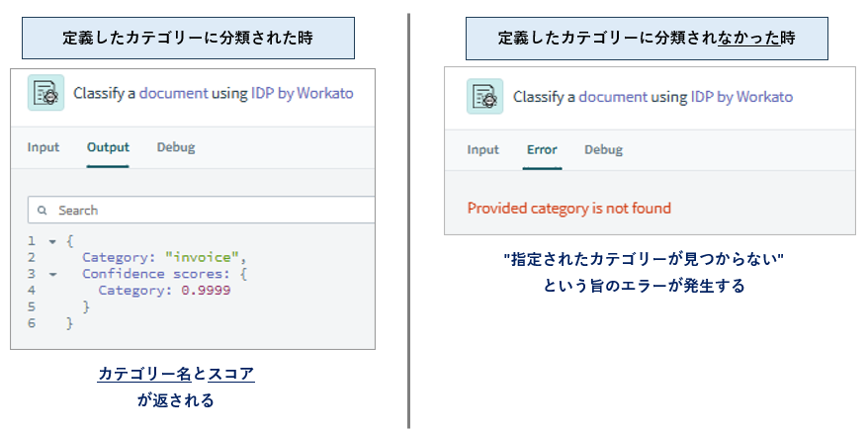
Task: Click 'IDP by Workato' link in left panel
Action: pos(302,93)
